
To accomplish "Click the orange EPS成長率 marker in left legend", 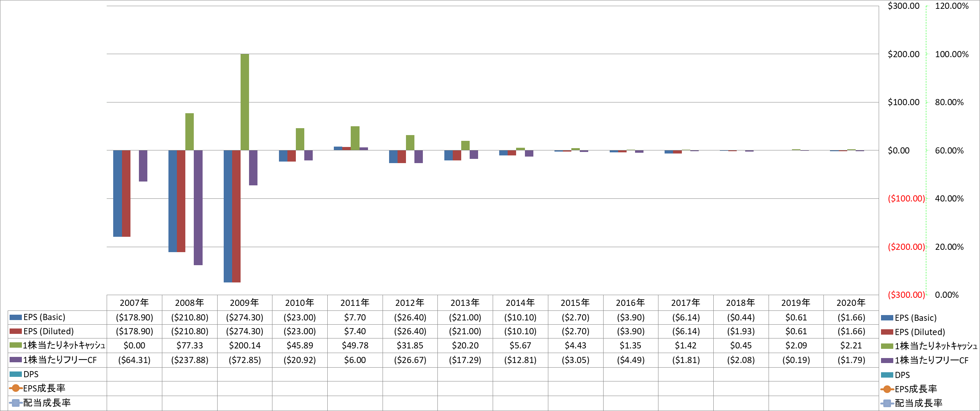I will click(15, 388).
